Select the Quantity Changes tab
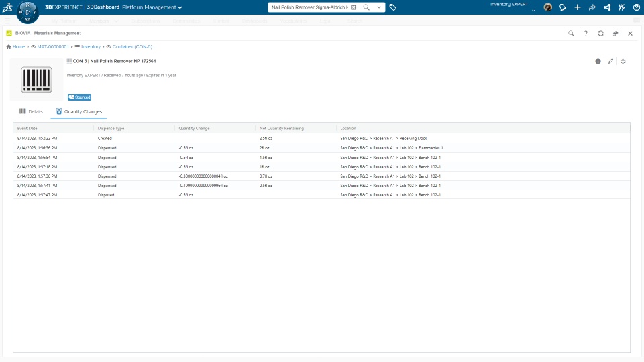The image size is (644, 362). click(x=79, y=112)
